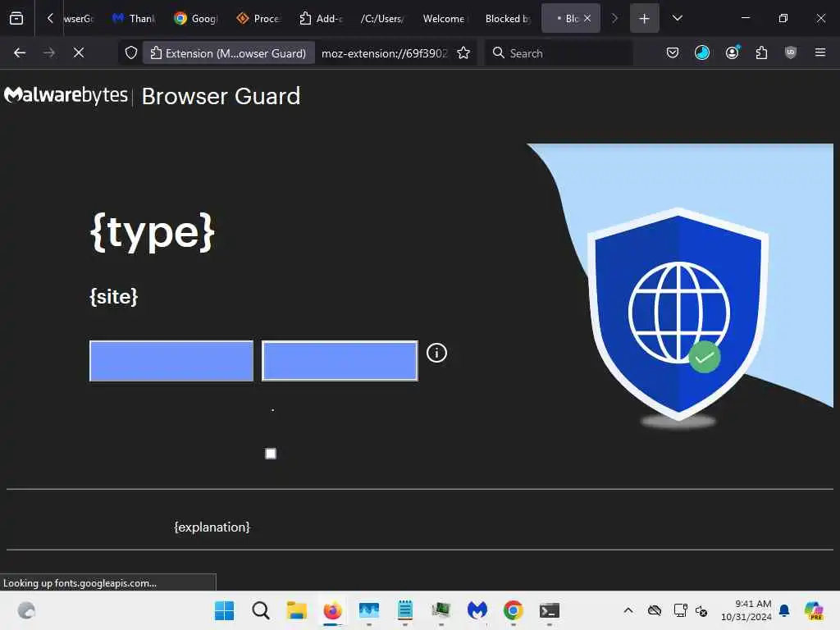The image size is (840, 630).
Task: Open the Notepad taskbar icon
Action: [405, 610]
